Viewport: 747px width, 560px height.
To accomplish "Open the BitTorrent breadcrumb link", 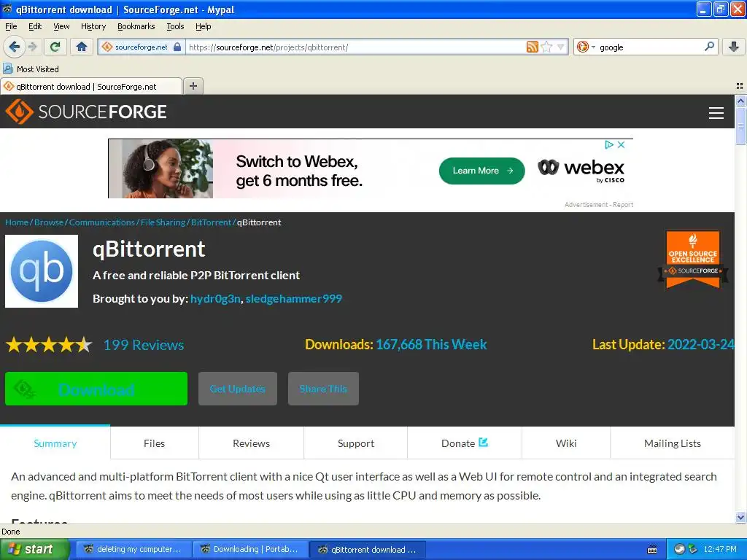I will [211, 222].
